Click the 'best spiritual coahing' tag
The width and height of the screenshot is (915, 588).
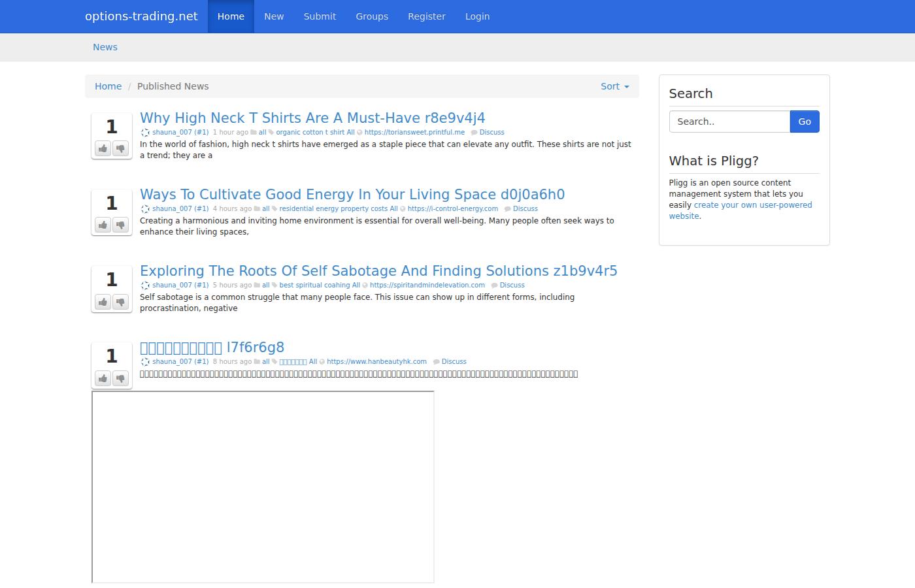click(314, 286)
